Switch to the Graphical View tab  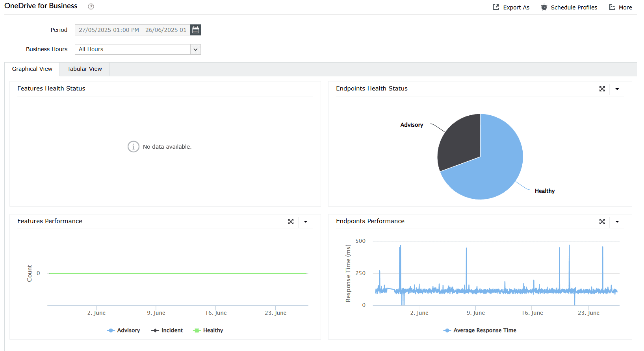[32, 69]
